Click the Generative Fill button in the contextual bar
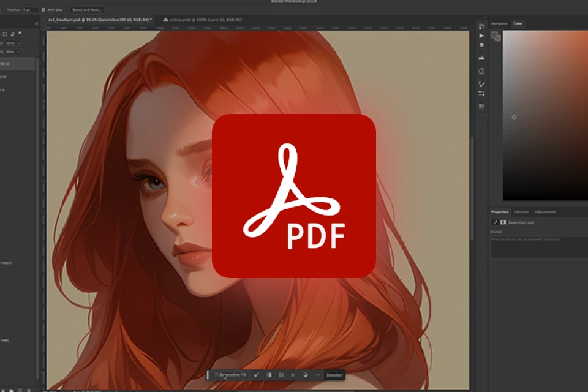Screen dimensions: 588x392 pyautogui.click(x=230, y=375)
